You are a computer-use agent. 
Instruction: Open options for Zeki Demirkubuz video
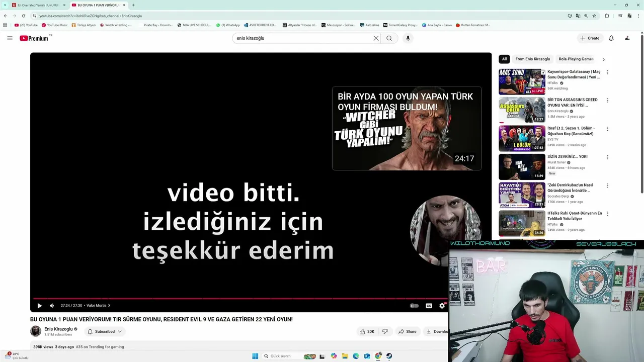(607, 186)
